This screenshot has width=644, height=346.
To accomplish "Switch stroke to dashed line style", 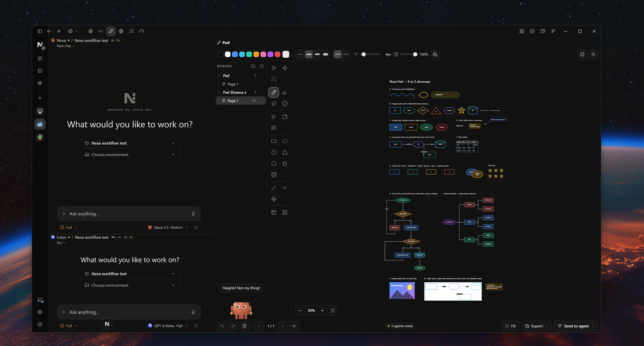I will [x=346, y=54].
